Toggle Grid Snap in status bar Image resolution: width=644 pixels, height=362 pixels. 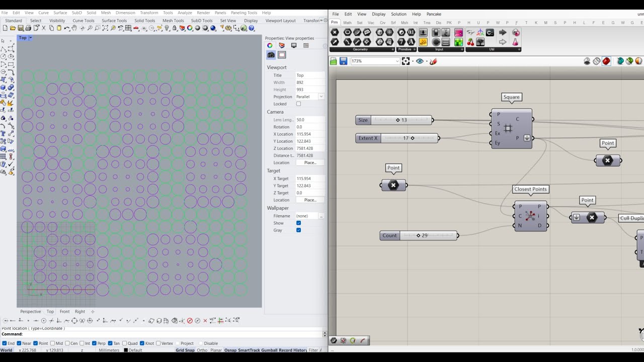pyautogui.click(x=185, y=350)
